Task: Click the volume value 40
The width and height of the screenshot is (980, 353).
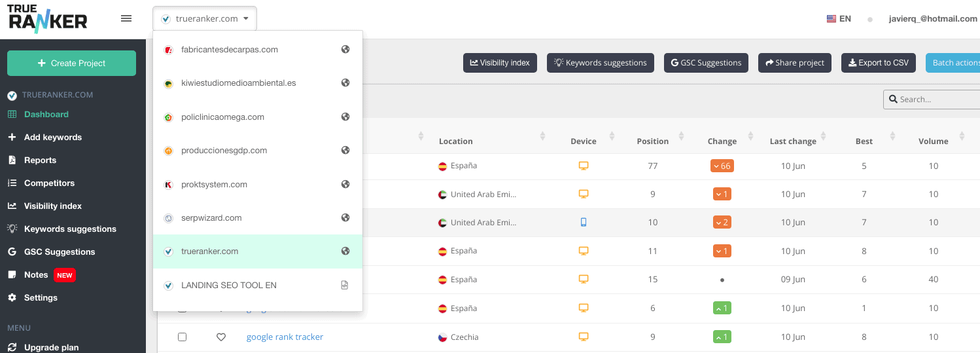Action: coord(933,280)
